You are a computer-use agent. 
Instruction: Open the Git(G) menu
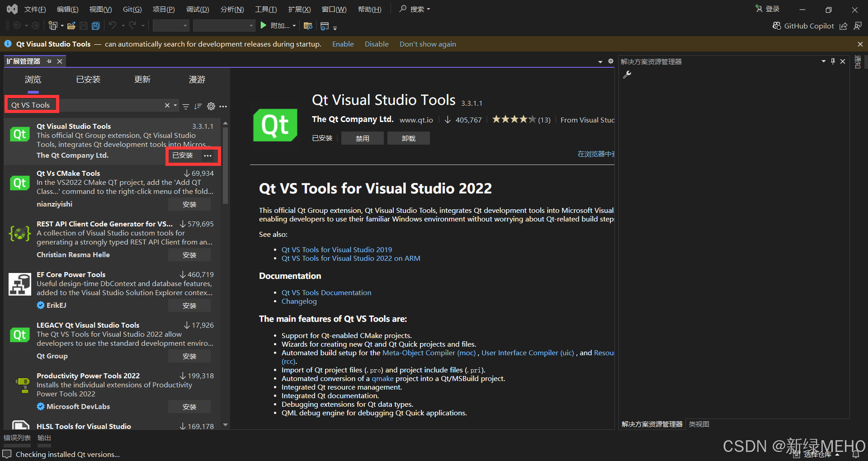pos(132,9)
